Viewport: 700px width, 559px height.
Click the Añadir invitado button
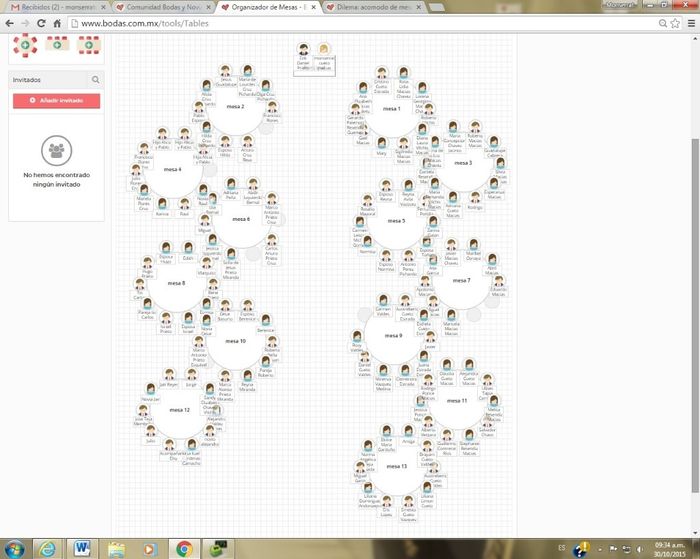[57, 101]
